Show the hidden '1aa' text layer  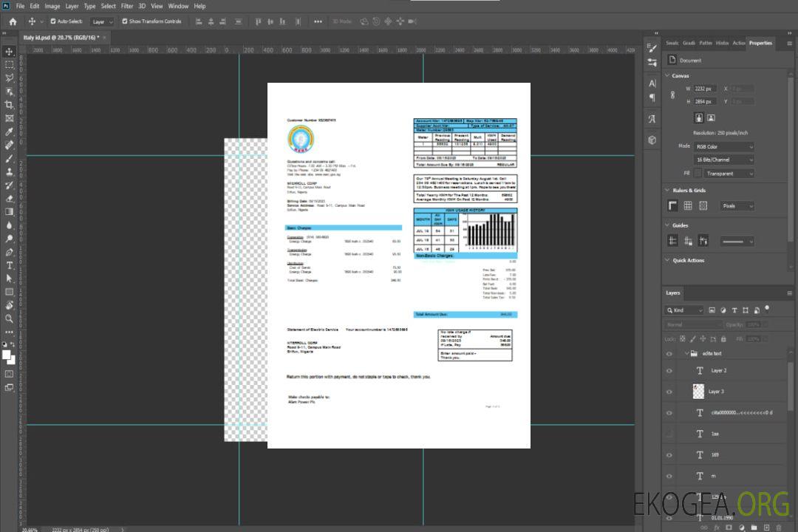[x=669, y=434]
